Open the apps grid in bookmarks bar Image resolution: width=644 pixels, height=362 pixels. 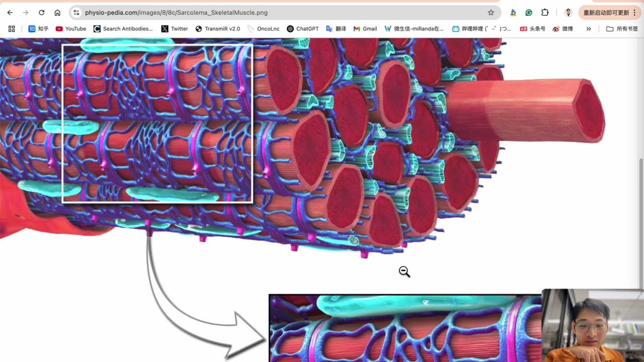coord(12,29)
